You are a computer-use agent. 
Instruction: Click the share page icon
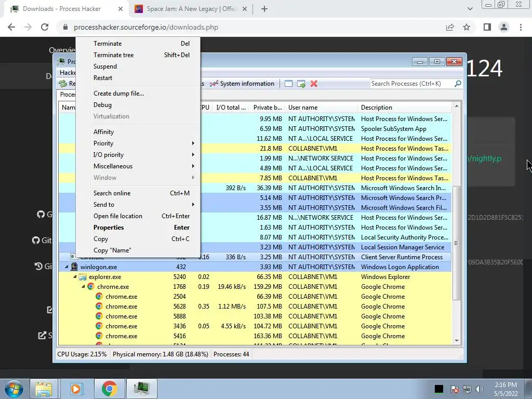[x=450, y=27]
